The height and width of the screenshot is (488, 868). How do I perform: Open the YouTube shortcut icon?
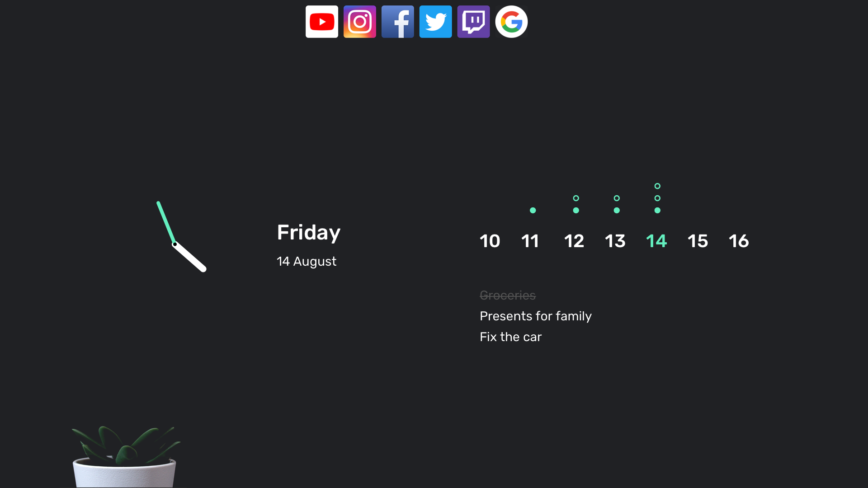point(321,22)
